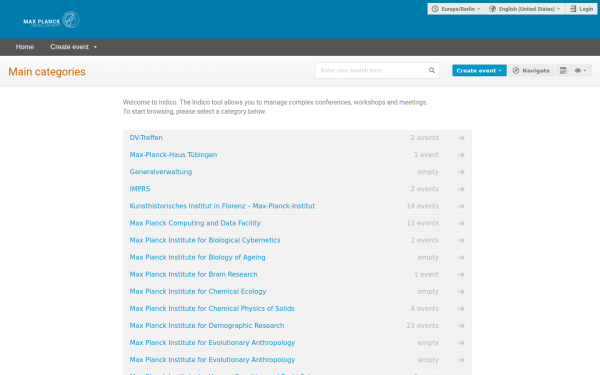Click the Navigate button
The height and width of the screenshot is (375, 600).
pyautogui.click(x=531, y=70)
